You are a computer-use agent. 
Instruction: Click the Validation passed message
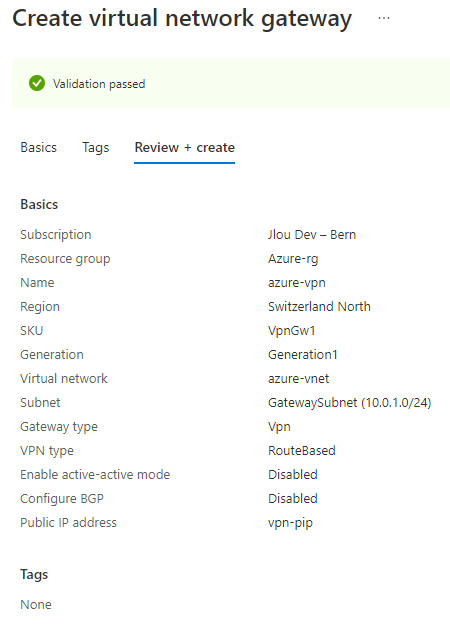coord(99,84)
